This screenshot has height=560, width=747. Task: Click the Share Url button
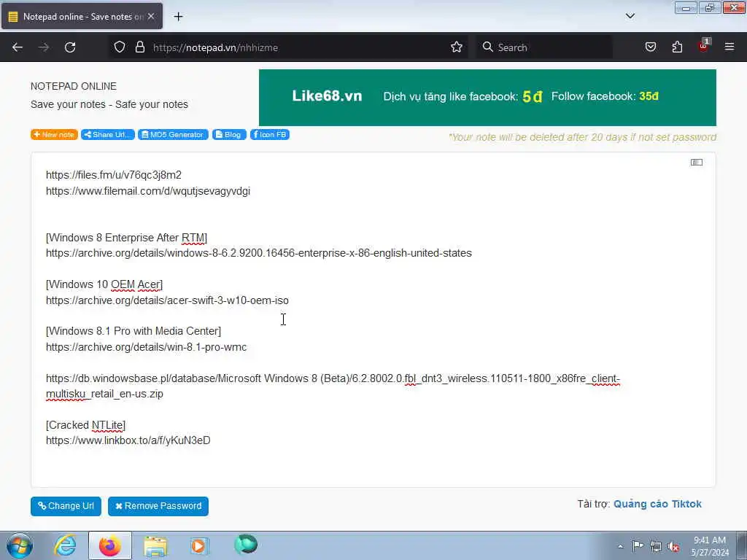coord(108,135)
